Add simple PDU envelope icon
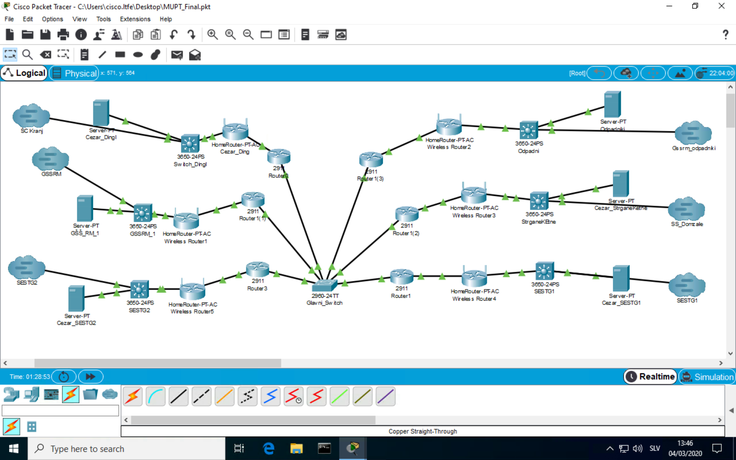 [x=177, y=55]
